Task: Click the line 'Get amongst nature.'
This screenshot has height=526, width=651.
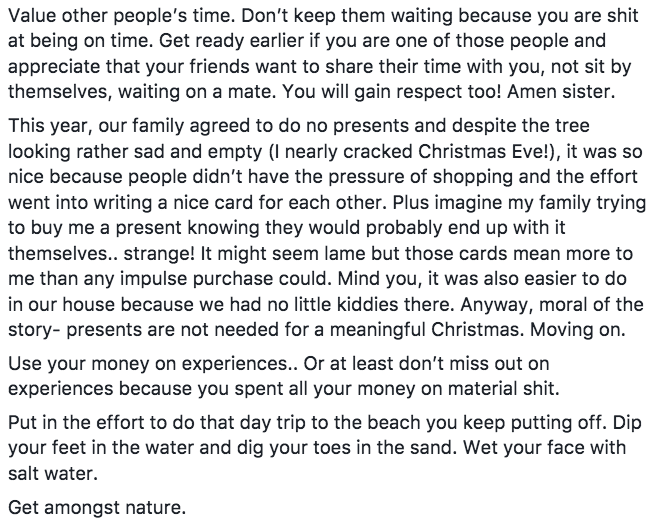Action: 97,508
